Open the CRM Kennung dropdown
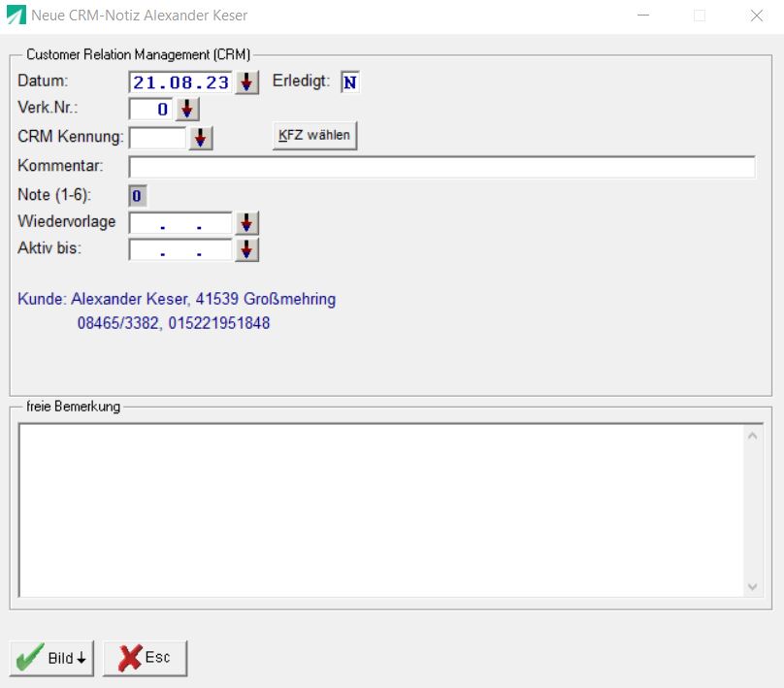The height and width of the screenshot is (688, 784). (x=201, y=138)
